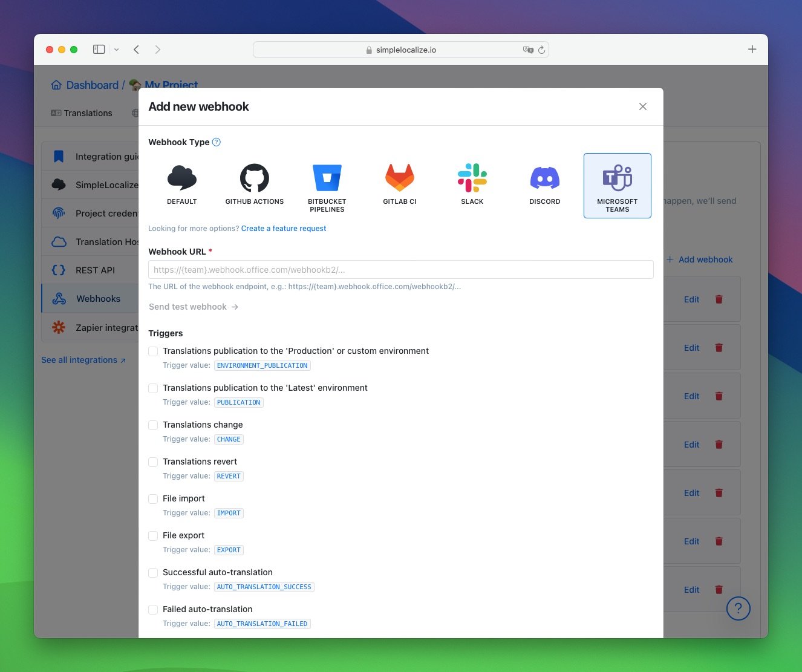The width and height of the screenshot is (802, 672).
Task: Click the AUTO_TRANSLATION_FAILED value tag
Action: 262,624
